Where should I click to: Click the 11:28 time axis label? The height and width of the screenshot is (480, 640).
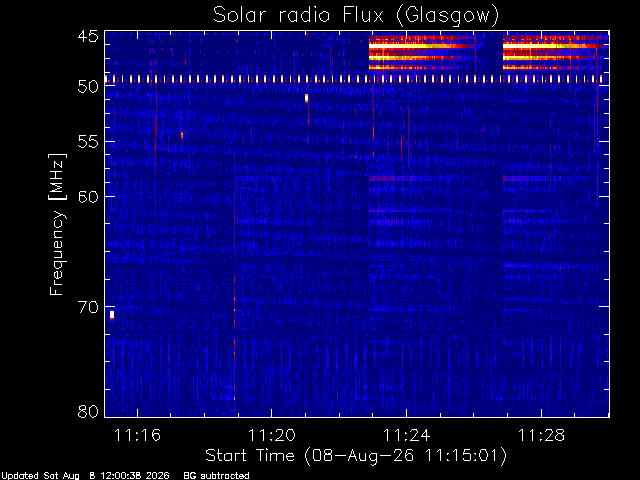[541, 435]
